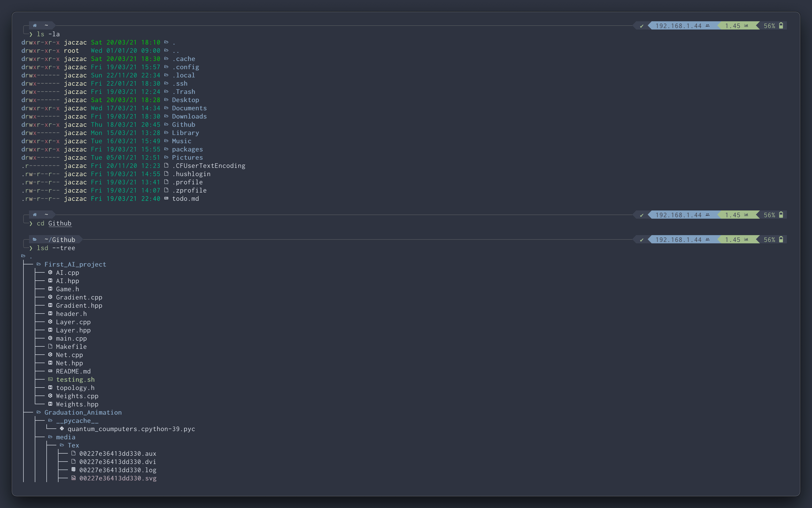
Task: Select the 00227e36413dd330.aux file name
Action: pyautogui.click(x=118, y=454)
